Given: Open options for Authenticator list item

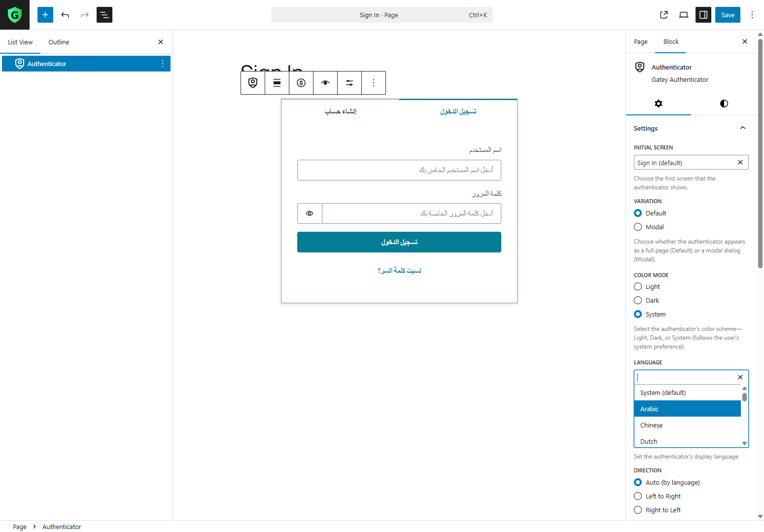Looking at the screenshot, I should click(163, 64).
